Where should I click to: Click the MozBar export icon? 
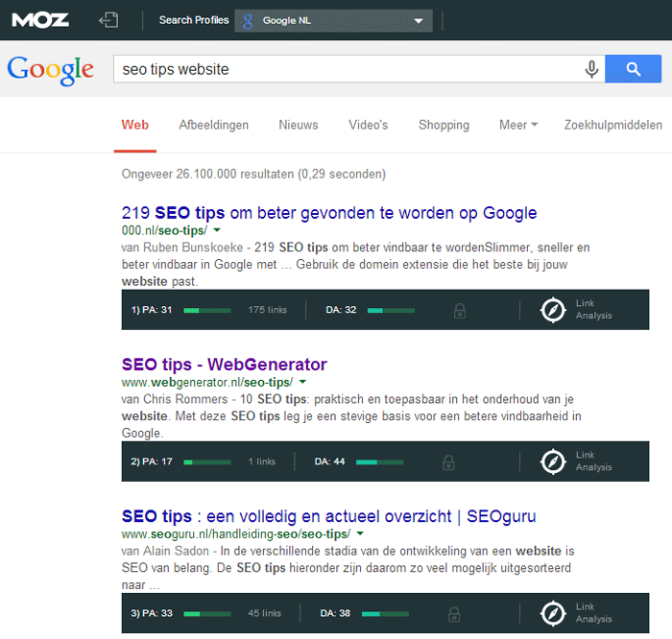(x=108, y=20)
